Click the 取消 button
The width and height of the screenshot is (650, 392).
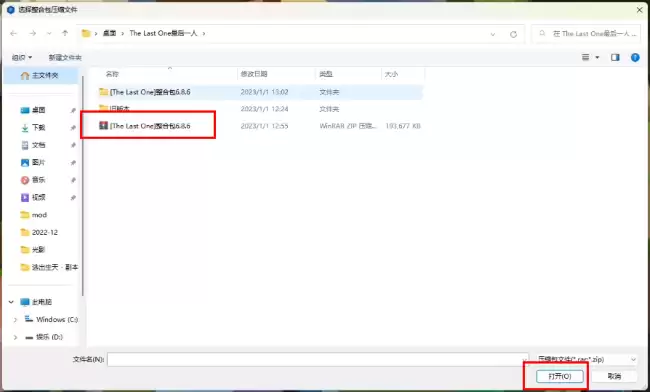614,376
